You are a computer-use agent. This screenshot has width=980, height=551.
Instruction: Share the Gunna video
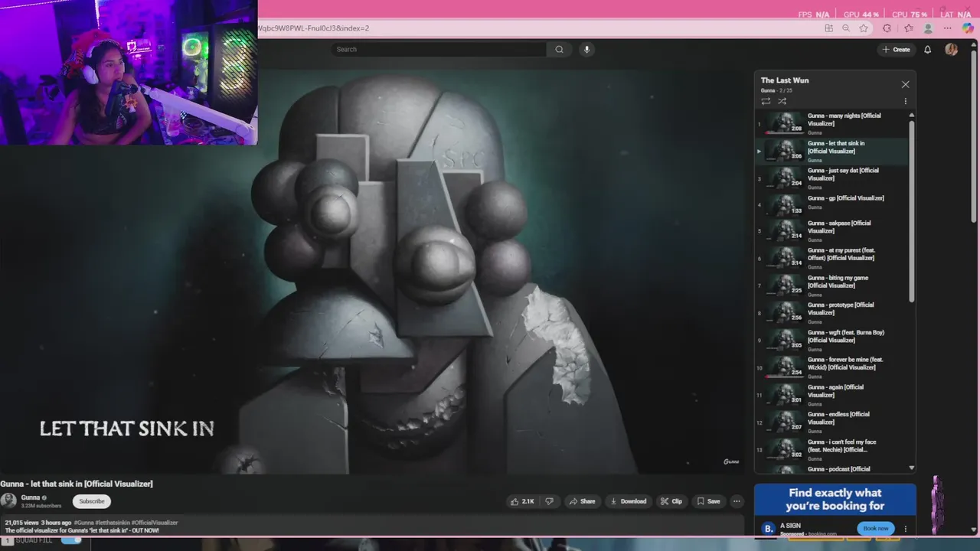(x=582, y=501)
